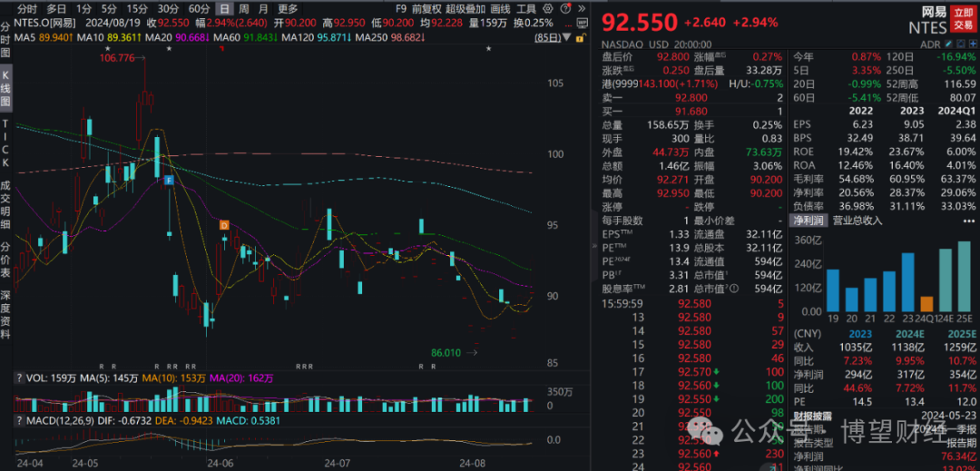Expand the double-arrow panel toggle
This screenshot has height=471, width=980.
point(582,9)
